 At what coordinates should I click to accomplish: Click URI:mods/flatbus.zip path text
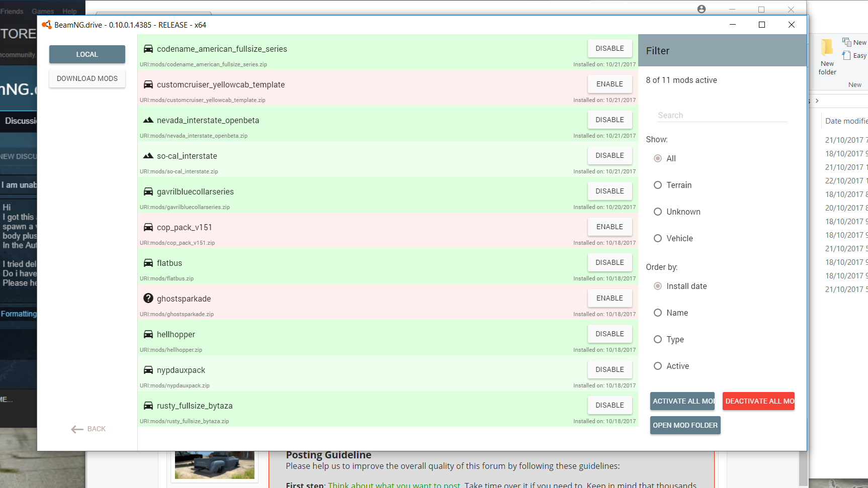pyautogui.click(x=166, y=278)
